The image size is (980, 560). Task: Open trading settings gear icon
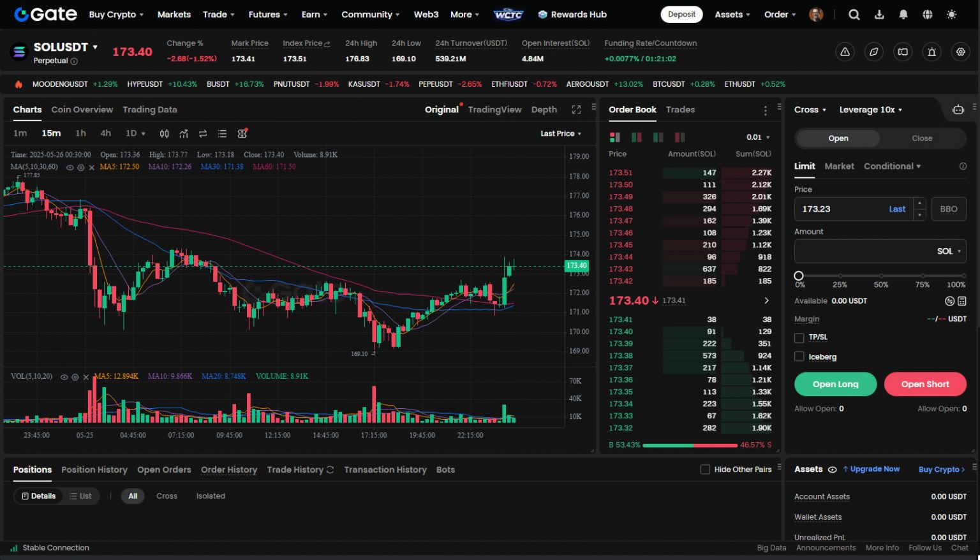click(960, 52)
